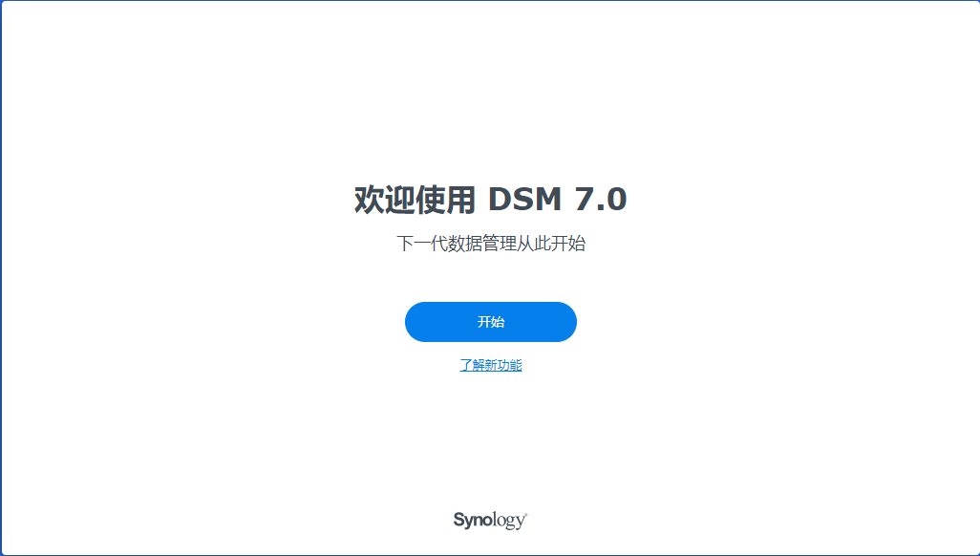Start DSM setup with the 开始 button
This screenshot has width=980, height=556.
coord(491,321)
